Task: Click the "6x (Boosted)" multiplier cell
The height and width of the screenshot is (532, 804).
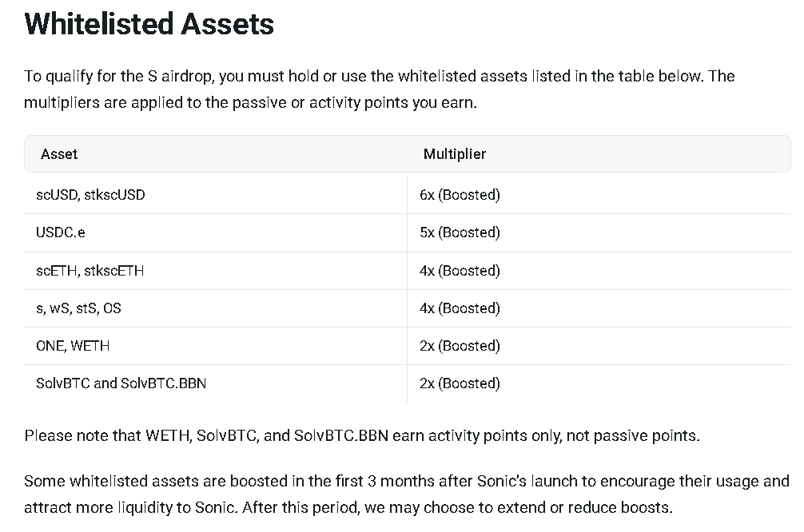Action: click(x=460, y=195)
